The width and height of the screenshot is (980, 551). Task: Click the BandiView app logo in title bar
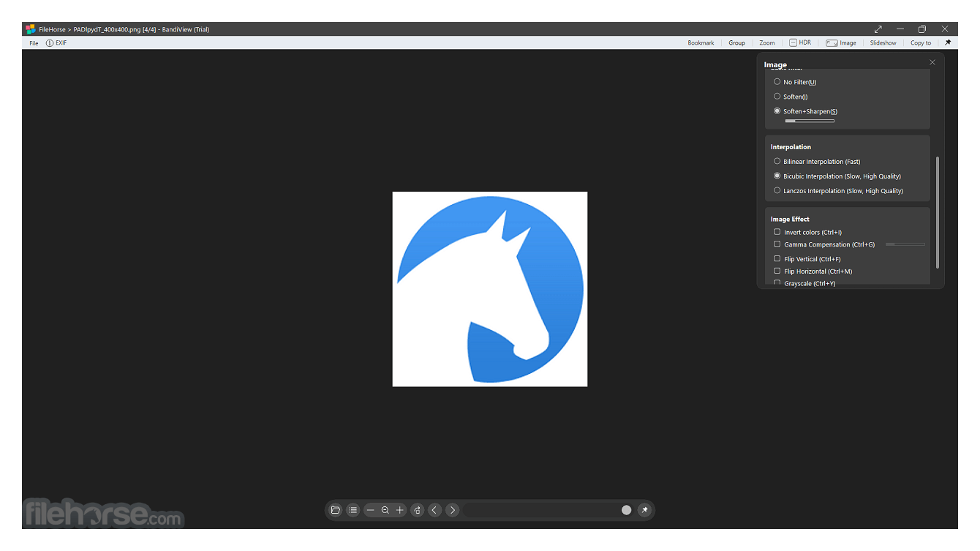pos(31,29)
